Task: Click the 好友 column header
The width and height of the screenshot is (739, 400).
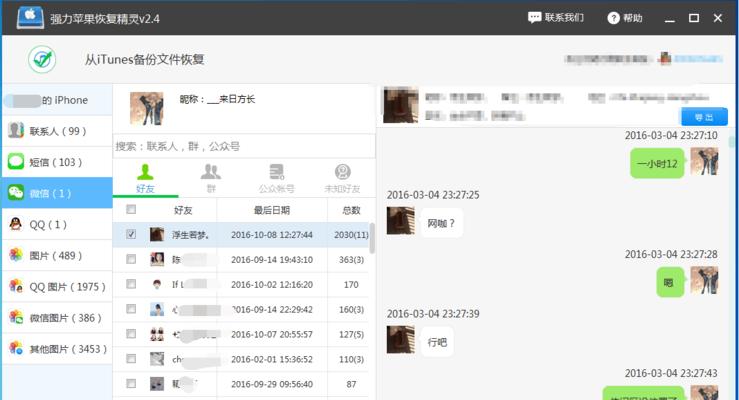Action: point(183,210)
